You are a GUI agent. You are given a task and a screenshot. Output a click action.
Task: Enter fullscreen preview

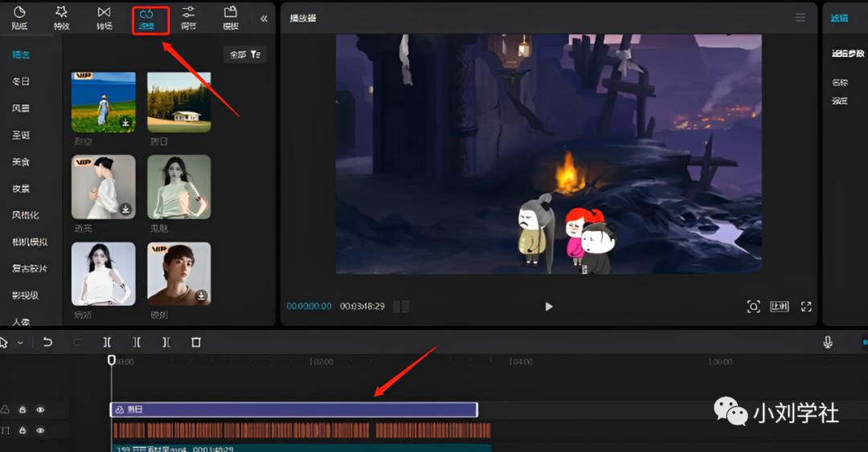pos(806,307)
